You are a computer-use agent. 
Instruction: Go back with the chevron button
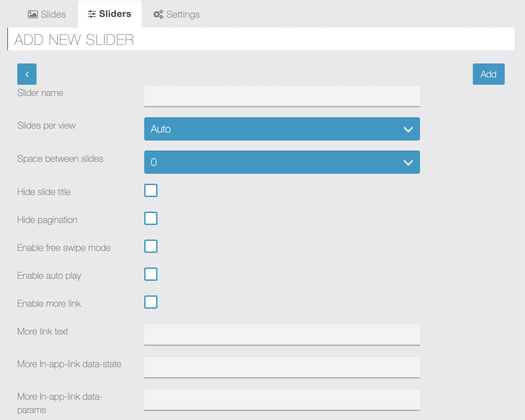coord(27,74)
